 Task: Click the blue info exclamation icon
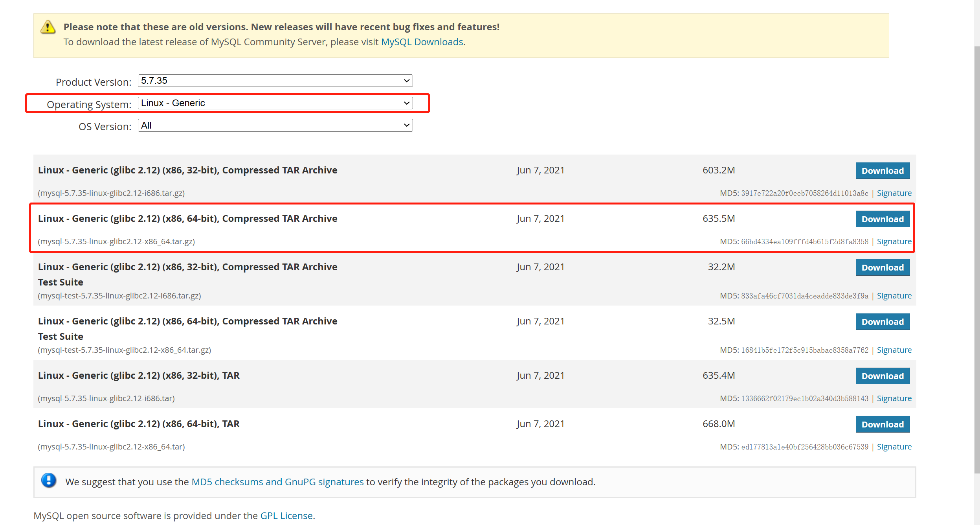(49, 481)
